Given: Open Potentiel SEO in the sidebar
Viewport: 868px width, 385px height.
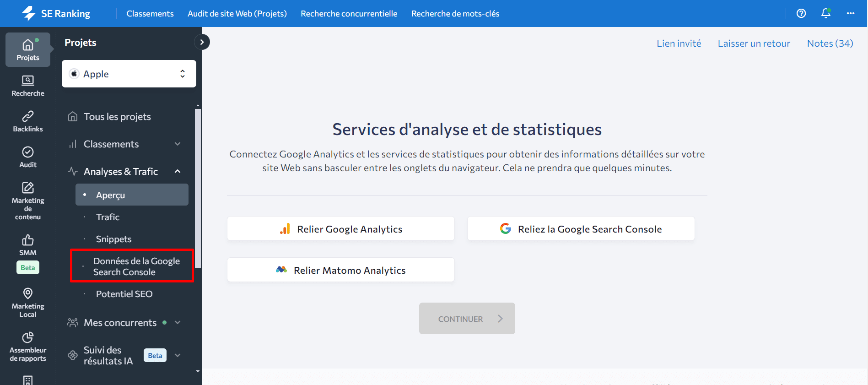Looking at the screenshot, I should click(124, 294).
